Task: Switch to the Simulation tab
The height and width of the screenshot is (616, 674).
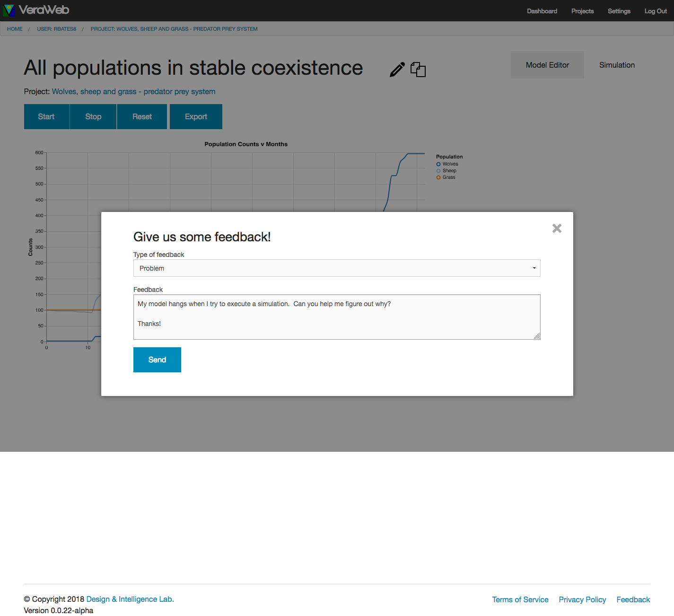Action: 617,65
